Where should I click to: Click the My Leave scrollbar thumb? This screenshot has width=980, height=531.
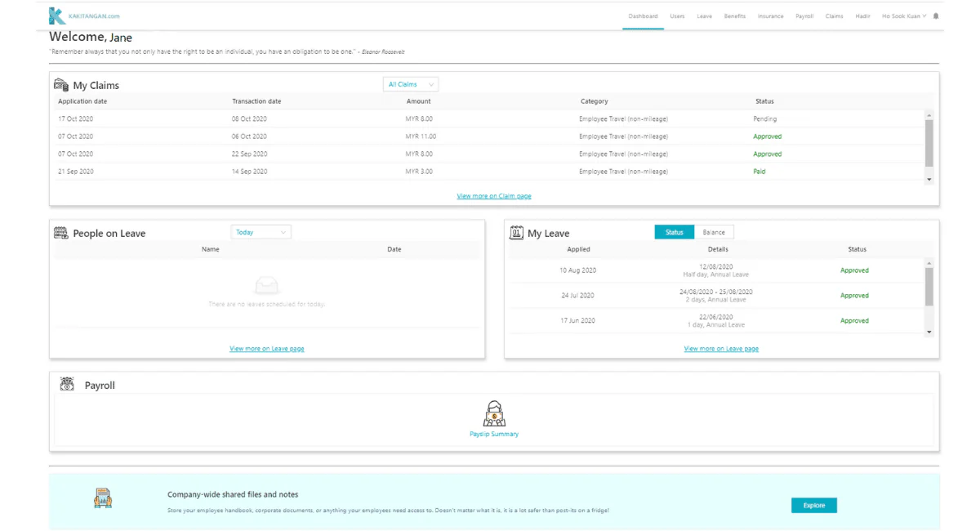pyautogui.click(x=929, y=287)
